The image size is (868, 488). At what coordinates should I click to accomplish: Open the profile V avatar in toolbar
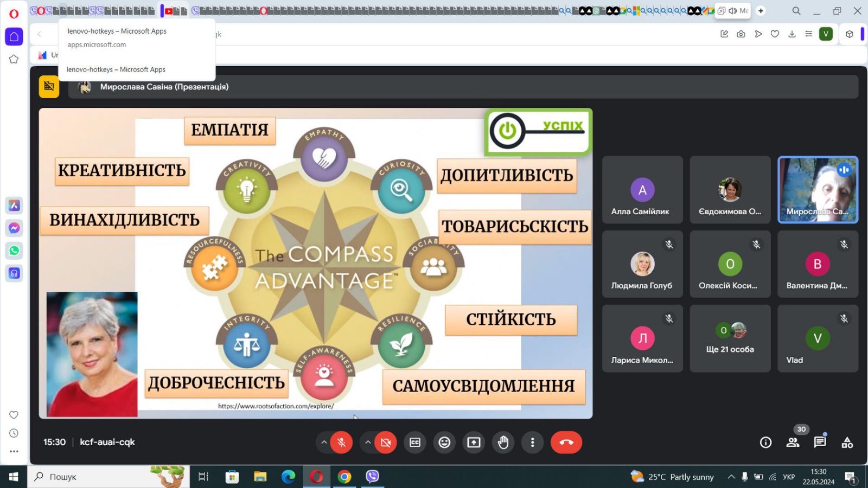click(x=826, y=34)
